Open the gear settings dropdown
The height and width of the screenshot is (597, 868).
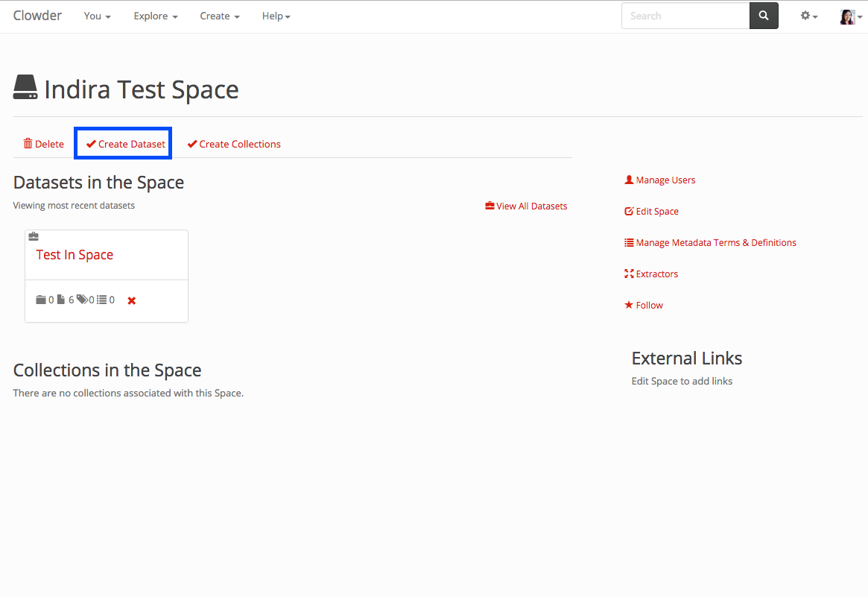(x=808, y=16)
